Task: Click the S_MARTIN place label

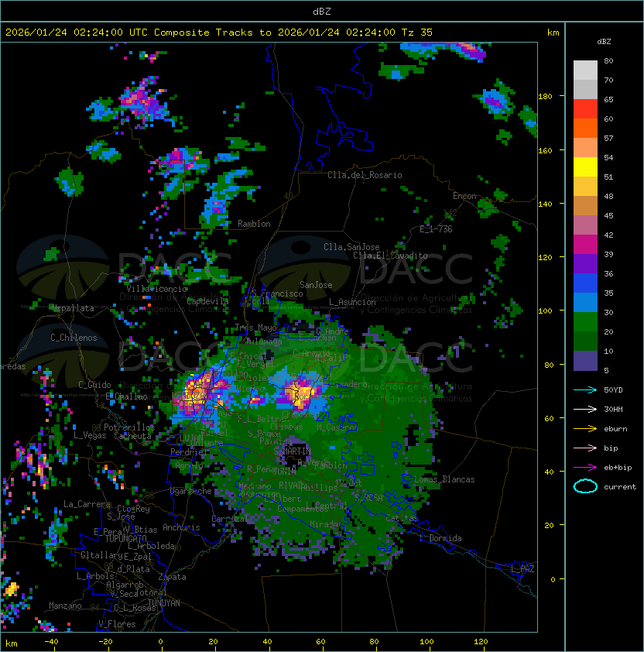Action: tap(292, 451)
